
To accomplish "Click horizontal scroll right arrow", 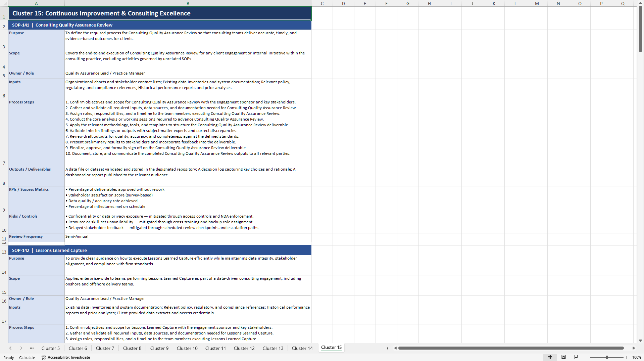I will click(x=634, y=348).
